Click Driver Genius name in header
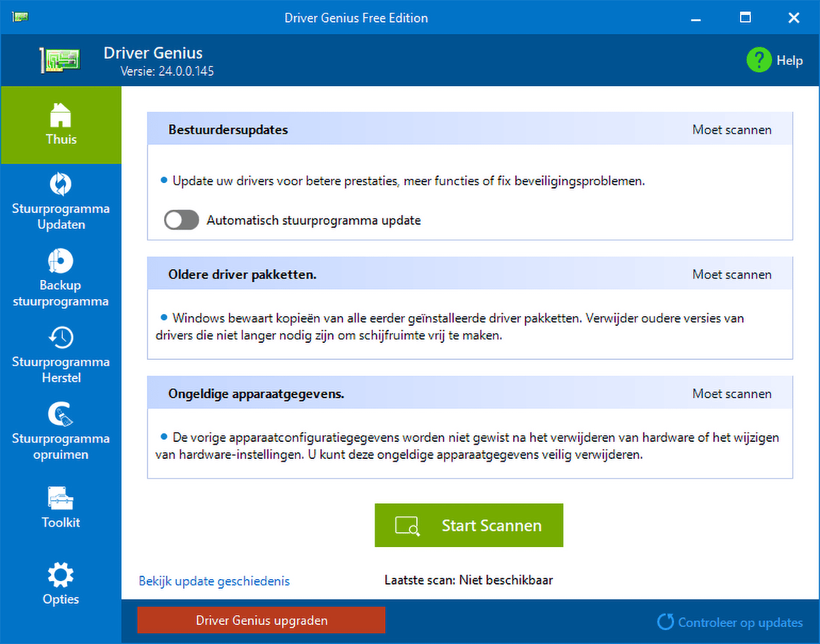820x644 pixels. (x=153, y=53)
